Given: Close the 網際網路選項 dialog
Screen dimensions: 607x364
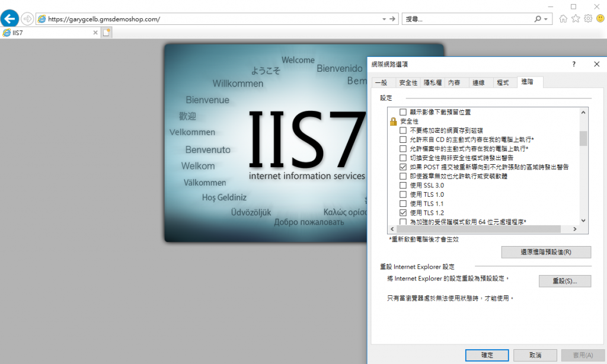Looking at the screenshot, I should tap(596, 64).
